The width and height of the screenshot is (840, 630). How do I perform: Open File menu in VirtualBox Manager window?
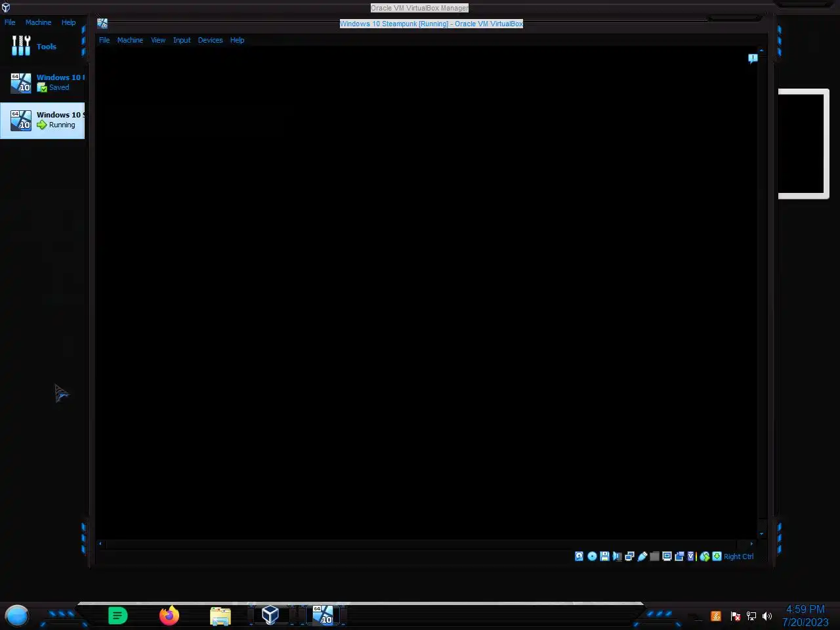point(10,22)
